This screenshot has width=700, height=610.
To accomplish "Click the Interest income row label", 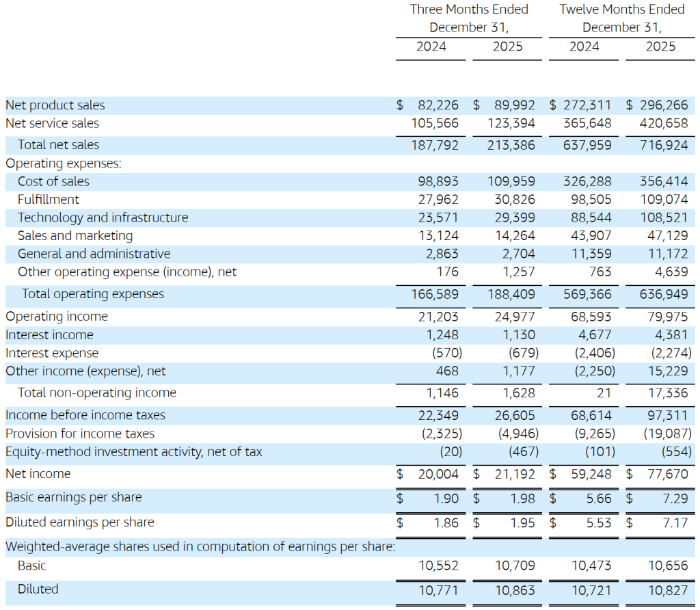I will [x=49, y=335].
